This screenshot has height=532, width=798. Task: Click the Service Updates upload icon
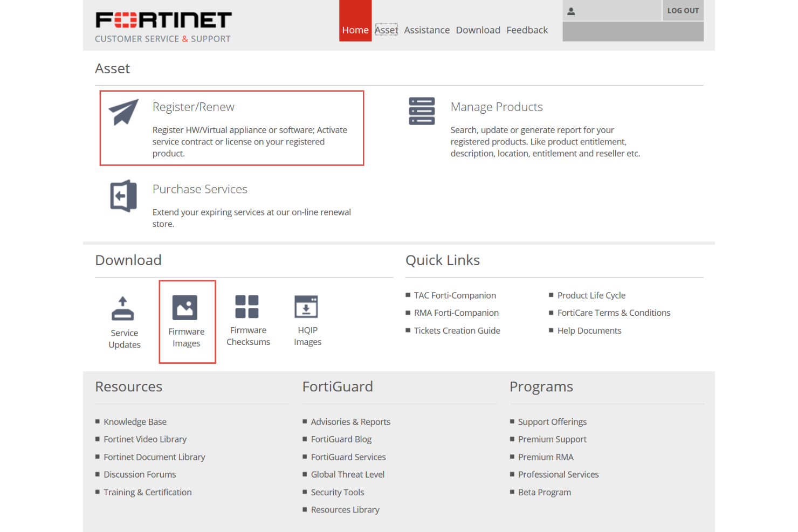click(x=123, y=308)
